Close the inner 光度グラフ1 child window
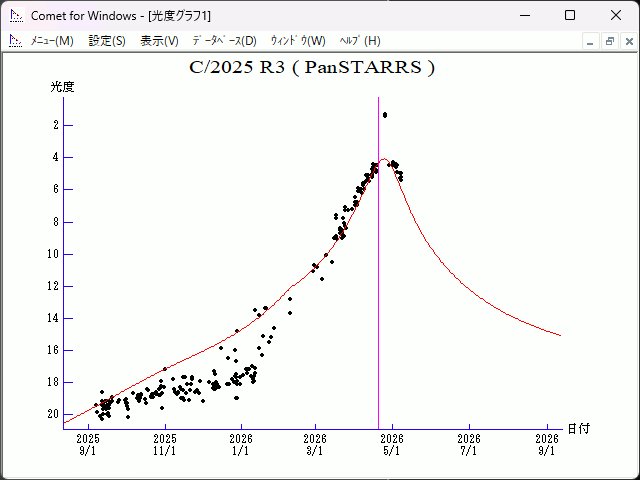640x480 pixels. (x=629, y=42)
